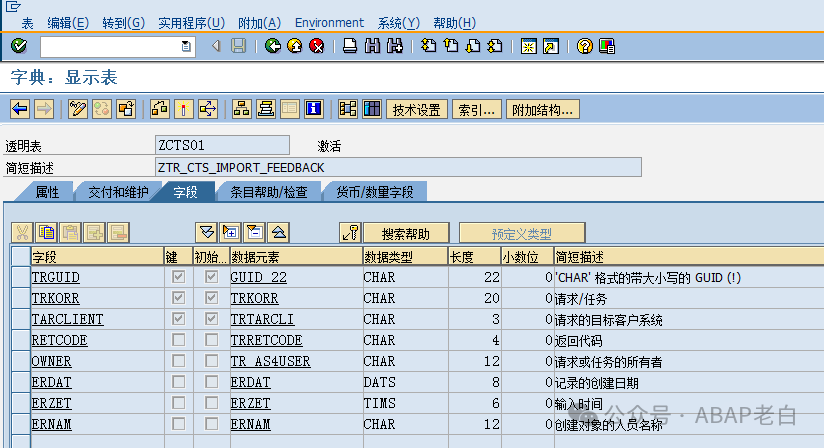Toggle the initial-value checkbox for TARCLIENT
The image size is (824, 448).
click(x=211, y=319)
